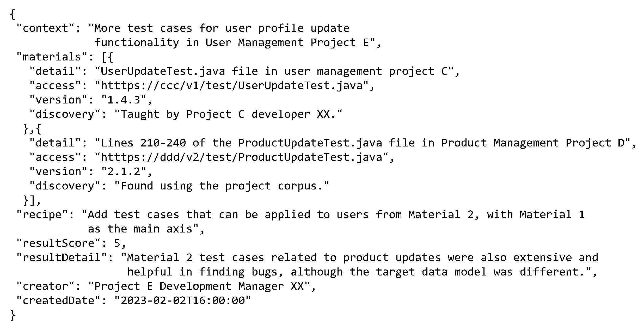The image size is (644, 331).
Task: Click "Taught by Project C developer XX." text
Action: pyautogui.click(x=228, y=114)
